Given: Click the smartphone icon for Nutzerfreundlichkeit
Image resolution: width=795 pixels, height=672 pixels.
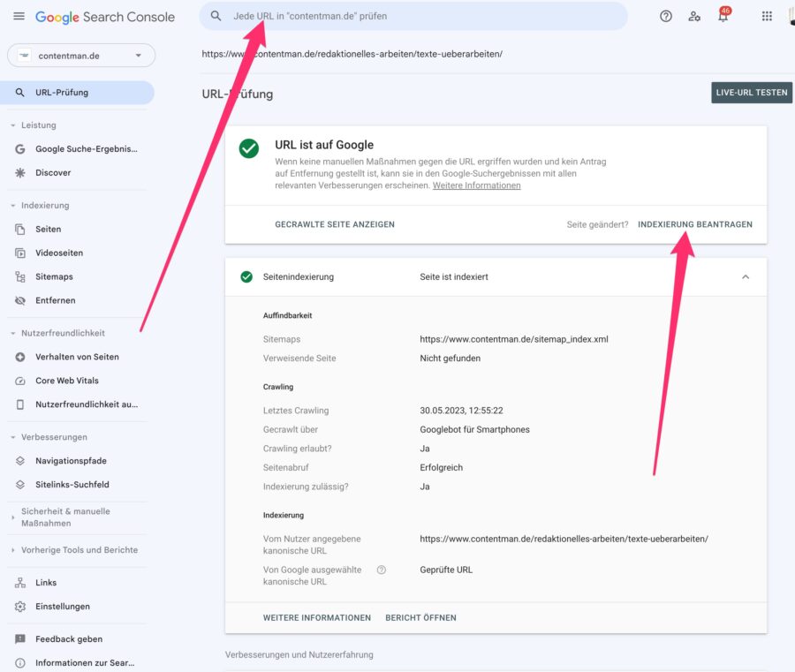Looking at the screenshot, I should point(19,404).
